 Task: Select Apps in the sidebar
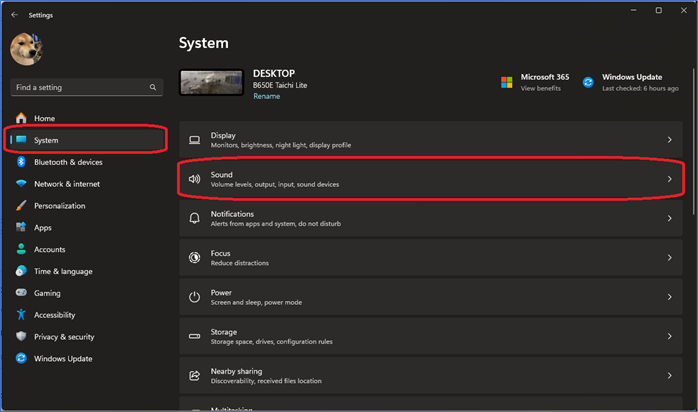point(43,228)
